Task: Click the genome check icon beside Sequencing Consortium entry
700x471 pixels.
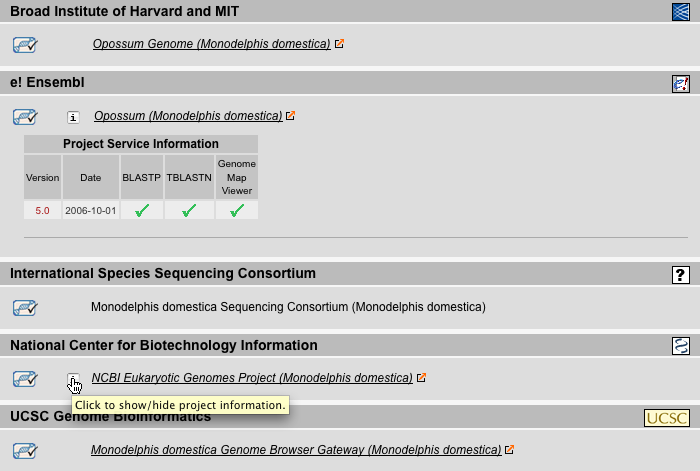Action: coord(25,308)
